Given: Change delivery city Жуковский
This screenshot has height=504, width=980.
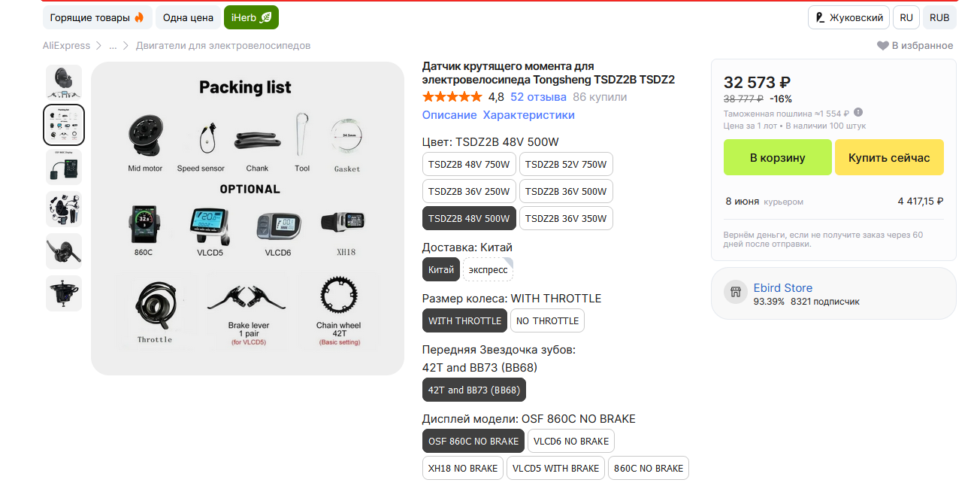Looking at the screenshot, I should click(x=849, y=17).
